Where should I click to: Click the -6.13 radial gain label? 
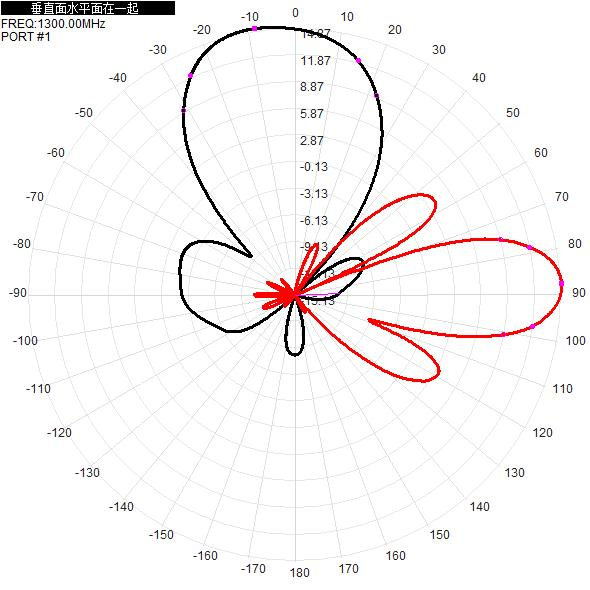tap(314, 220)
